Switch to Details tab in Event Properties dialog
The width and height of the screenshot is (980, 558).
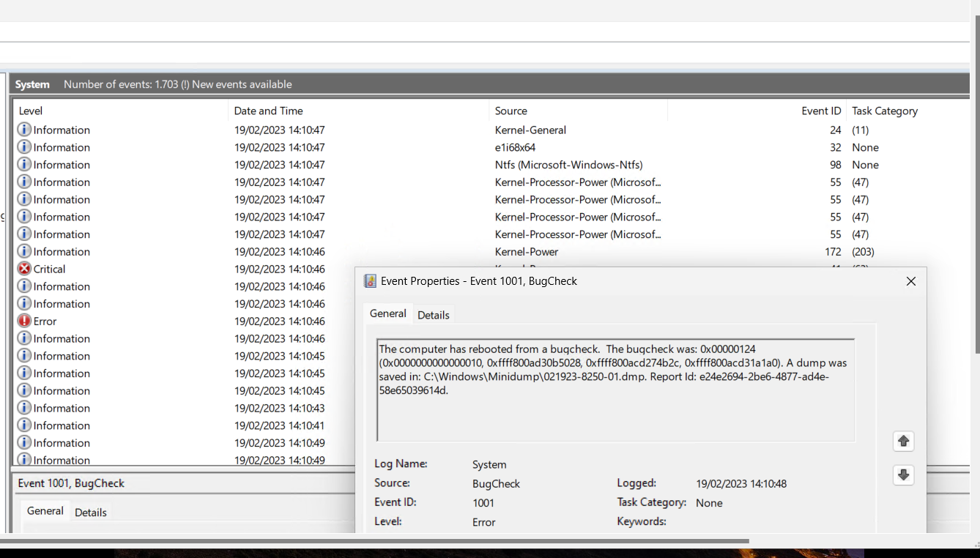[x=434, y=314]
